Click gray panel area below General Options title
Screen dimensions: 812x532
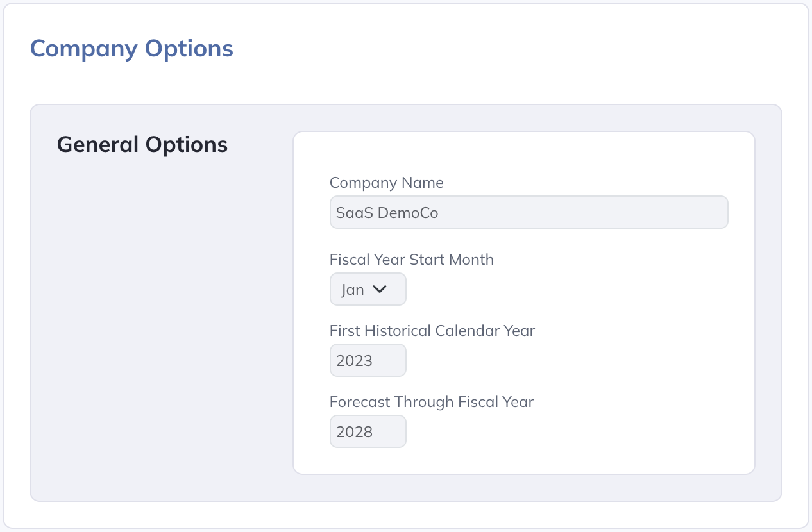160,320
